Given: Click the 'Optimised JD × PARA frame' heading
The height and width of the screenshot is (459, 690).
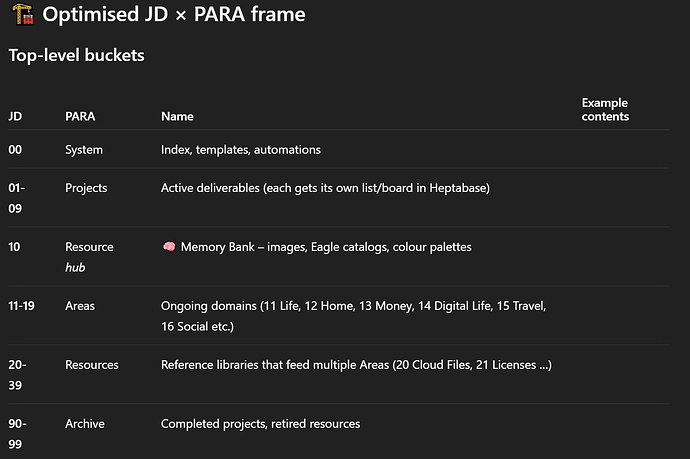Looking at the screenshot, I should tap(174, 14).
